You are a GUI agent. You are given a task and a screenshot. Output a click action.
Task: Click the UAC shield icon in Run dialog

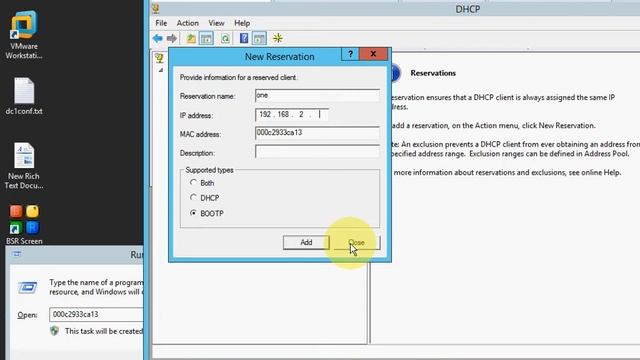(x=55, y=331)
